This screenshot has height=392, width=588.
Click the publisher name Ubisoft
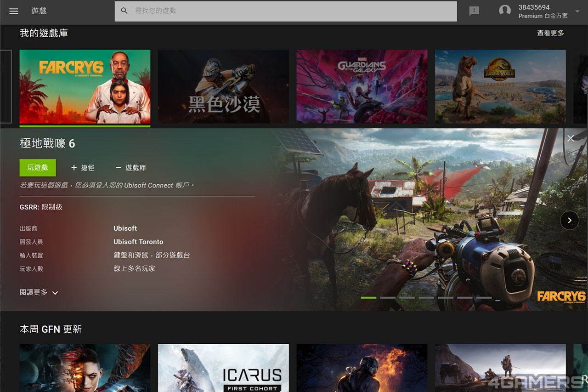click(125, 228)
